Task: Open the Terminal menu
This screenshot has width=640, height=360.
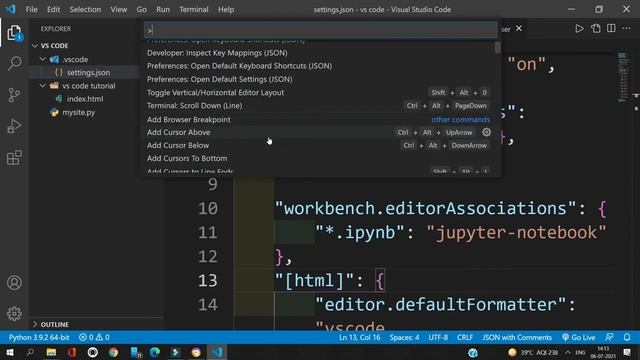Action: (x=194, y=9)
